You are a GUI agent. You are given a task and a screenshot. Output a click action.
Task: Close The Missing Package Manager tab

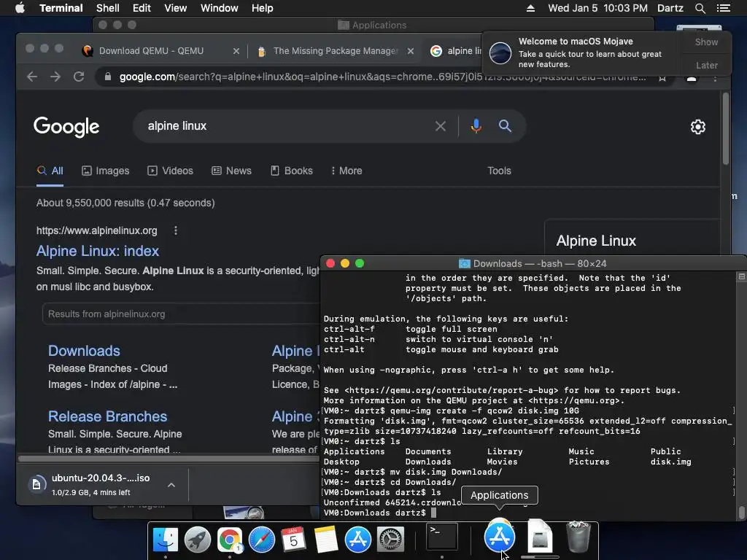(x=410, y=51)
